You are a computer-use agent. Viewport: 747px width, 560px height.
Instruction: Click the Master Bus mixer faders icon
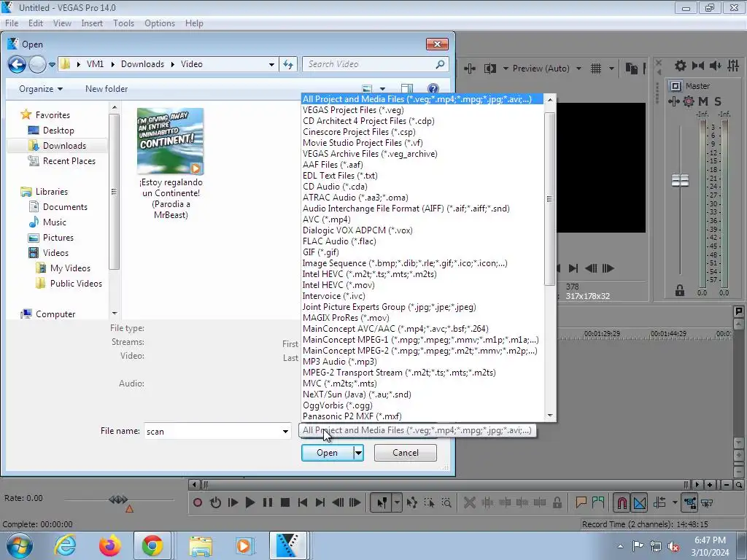733,66
